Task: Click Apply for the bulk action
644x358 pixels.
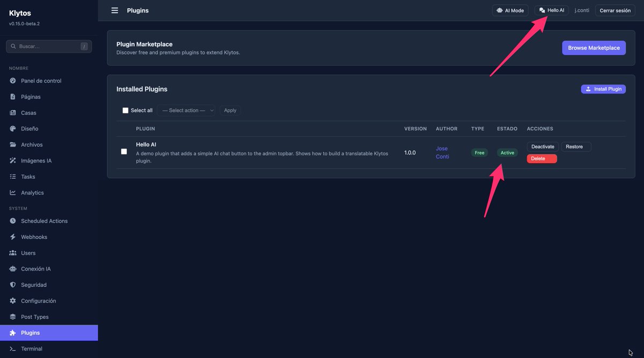Action: point(230,111)
